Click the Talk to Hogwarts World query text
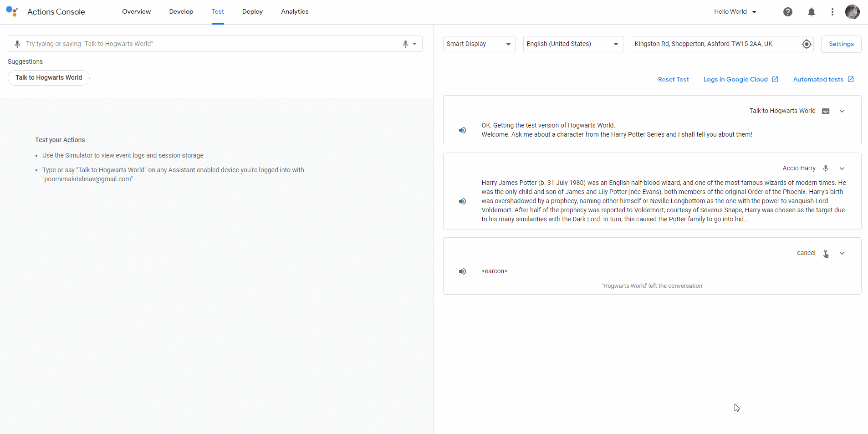868x434 pixels. tap(782, 111)
